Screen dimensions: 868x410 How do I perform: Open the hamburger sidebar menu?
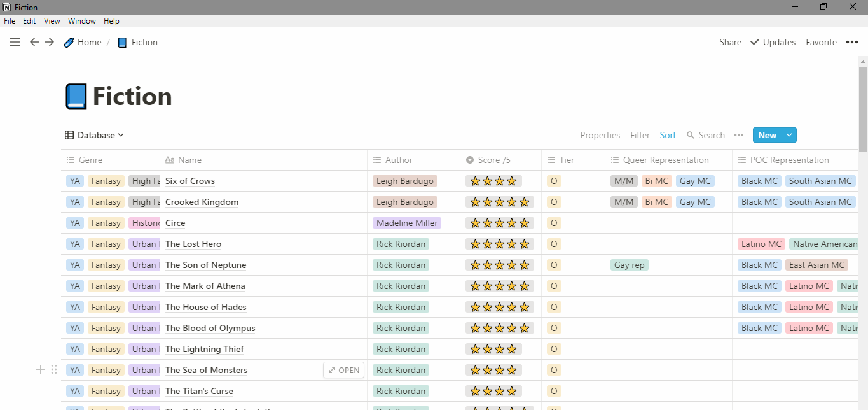[x=15, y=42]
